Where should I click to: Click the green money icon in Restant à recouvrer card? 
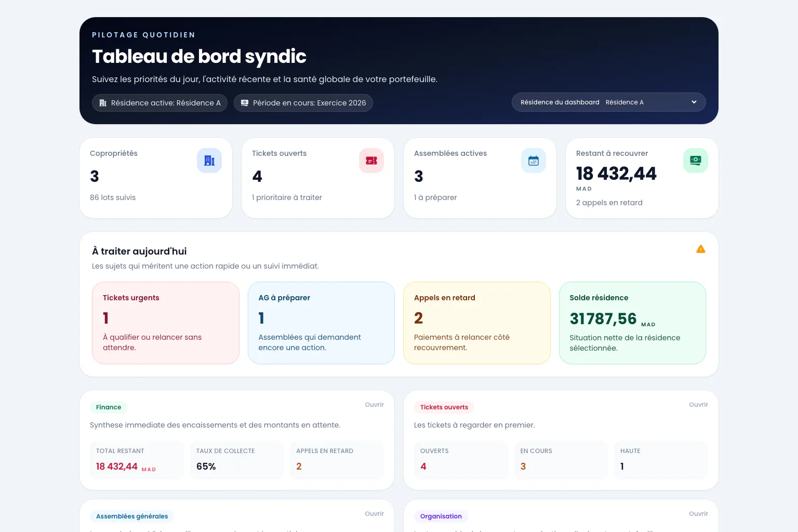[696, 161]
